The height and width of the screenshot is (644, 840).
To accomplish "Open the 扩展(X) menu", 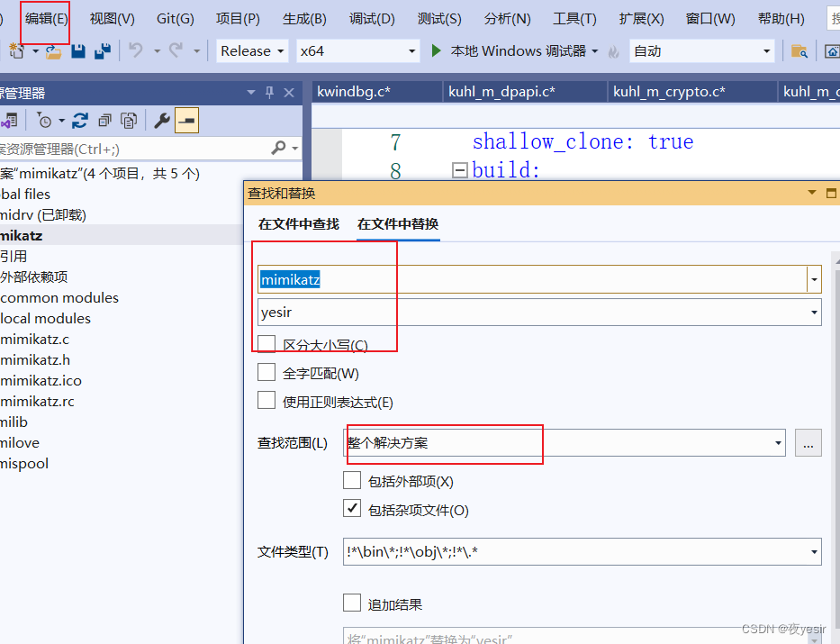I will click(641, 19).
